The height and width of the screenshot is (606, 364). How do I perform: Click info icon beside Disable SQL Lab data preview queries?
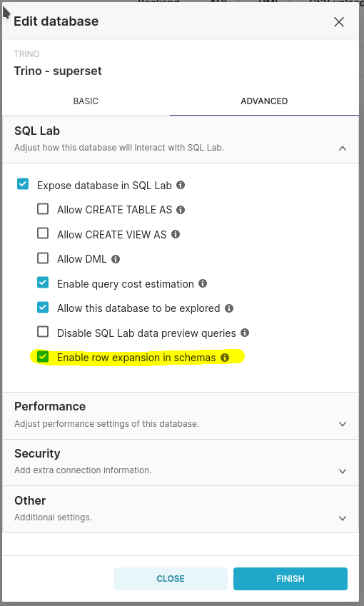pos(245,333)
